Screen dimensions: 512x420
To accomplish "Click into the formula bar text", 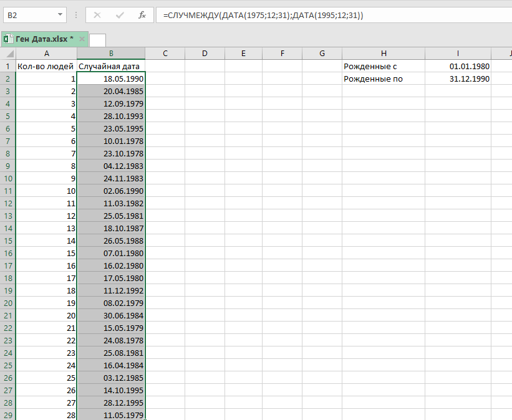I will click(334, 15).
